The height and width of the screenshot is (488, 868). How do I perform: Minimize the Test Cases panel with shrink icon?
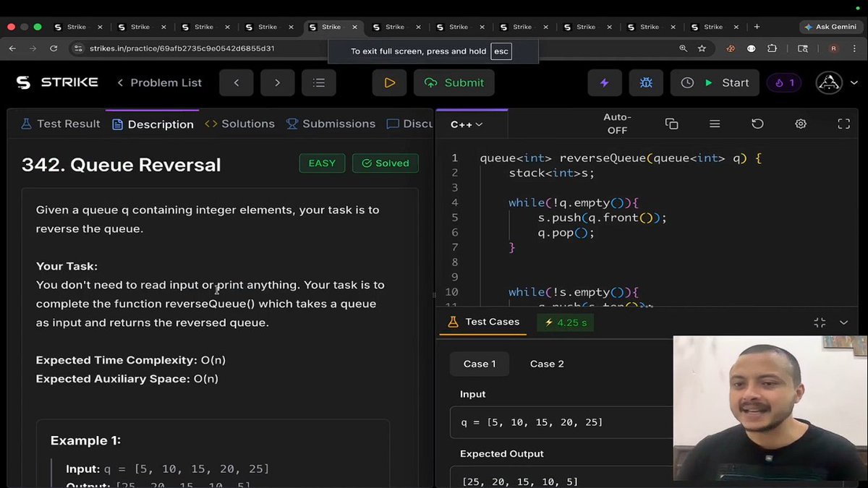(820, 322)
